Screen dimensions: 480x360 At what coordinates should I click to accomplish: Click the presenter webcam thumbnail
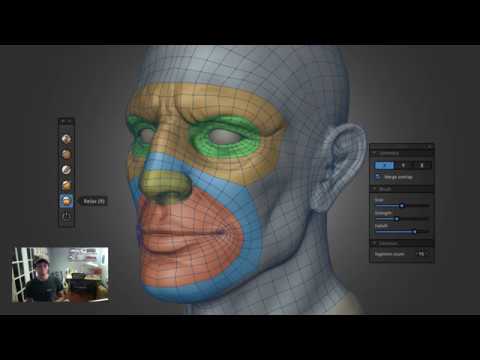coord(60,275)
